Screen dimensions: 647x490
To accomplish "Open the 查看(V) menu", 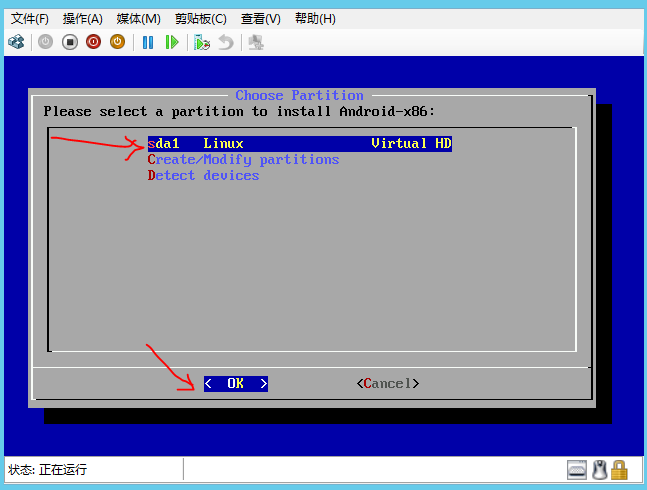I will (x=260, y=19).
